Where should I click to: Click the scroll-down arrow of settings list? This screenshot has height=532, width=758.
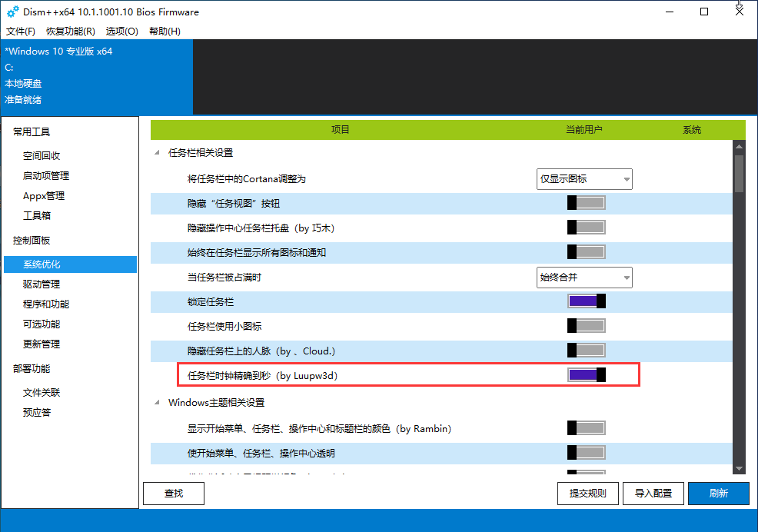tap(739, 468)
